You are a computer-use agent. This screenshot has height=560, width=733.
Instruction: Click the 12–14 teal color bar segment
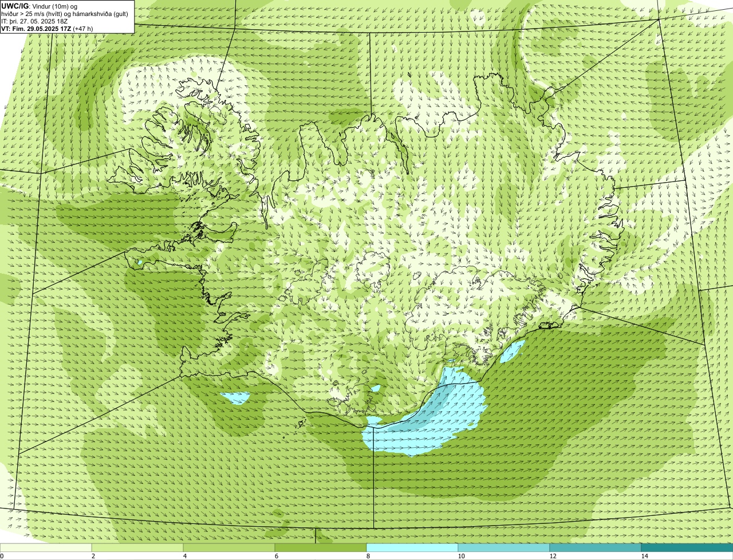[x=596, y=547]
